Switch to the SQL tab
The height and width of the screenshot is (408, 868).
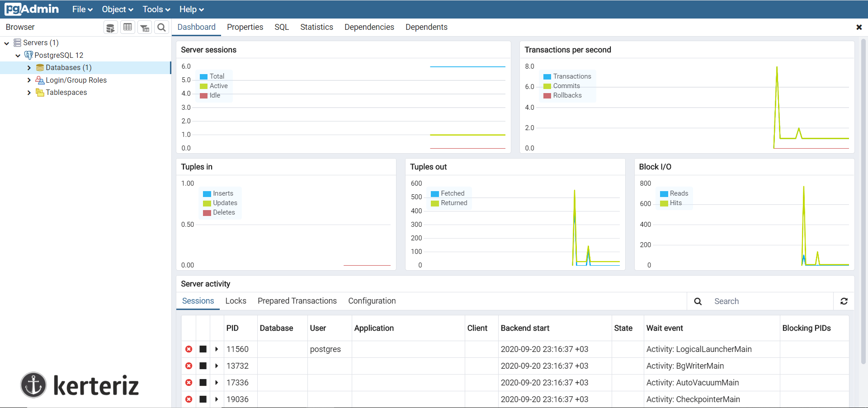point(282,27)
